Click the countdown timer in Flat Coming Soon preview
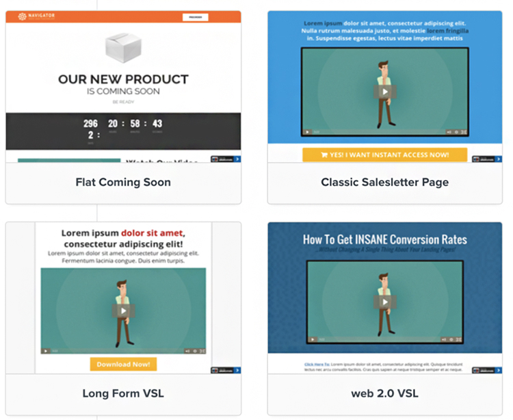 (x=123, y=127)
